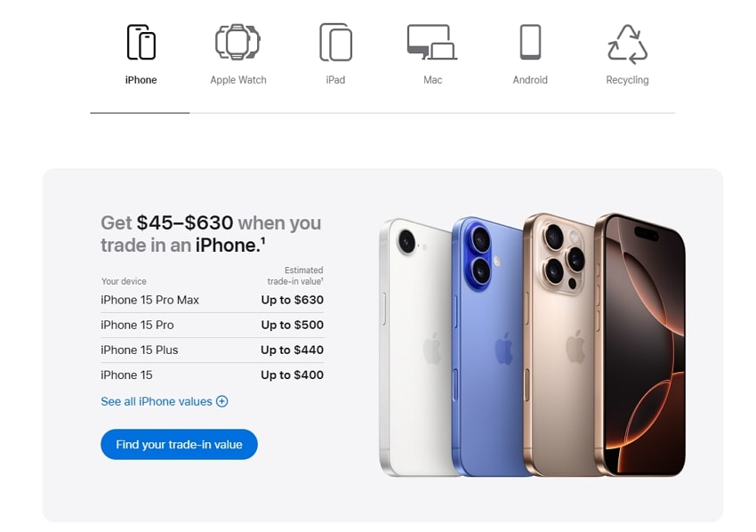The image size is (756, 532).
Task: Click the white iPhone image
Action: [416, 347]
